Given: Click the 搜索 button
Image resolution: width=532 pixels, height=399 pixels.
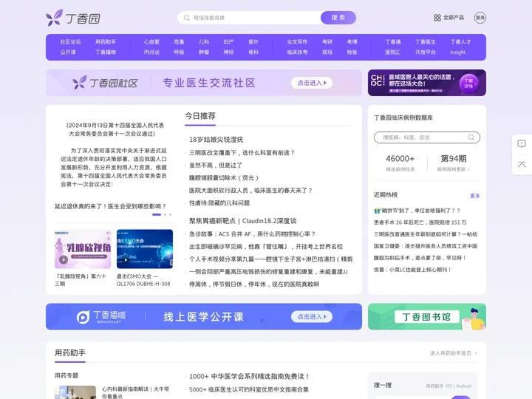Looking at the screenshot, I should click(338, 18).
